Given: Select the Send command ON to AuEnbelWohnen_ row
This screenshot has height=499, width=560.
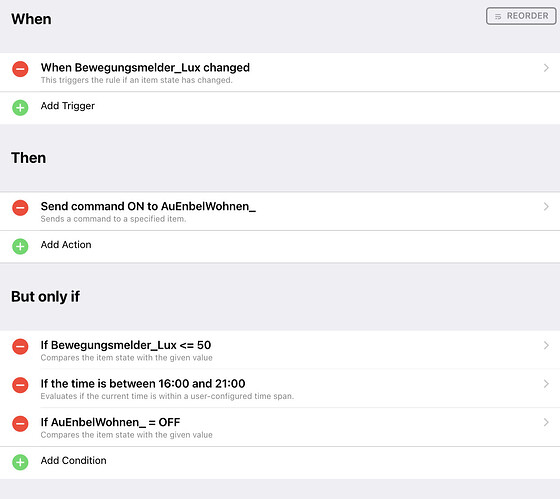Looking at the screenshot, I should tap(280, 211).
